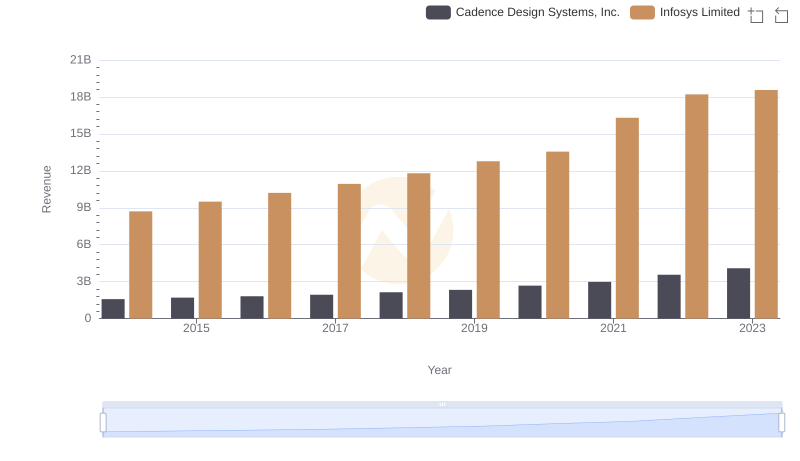Click the 12B y-axis label
Screen dimensions: 800x461
pos(81,170)
